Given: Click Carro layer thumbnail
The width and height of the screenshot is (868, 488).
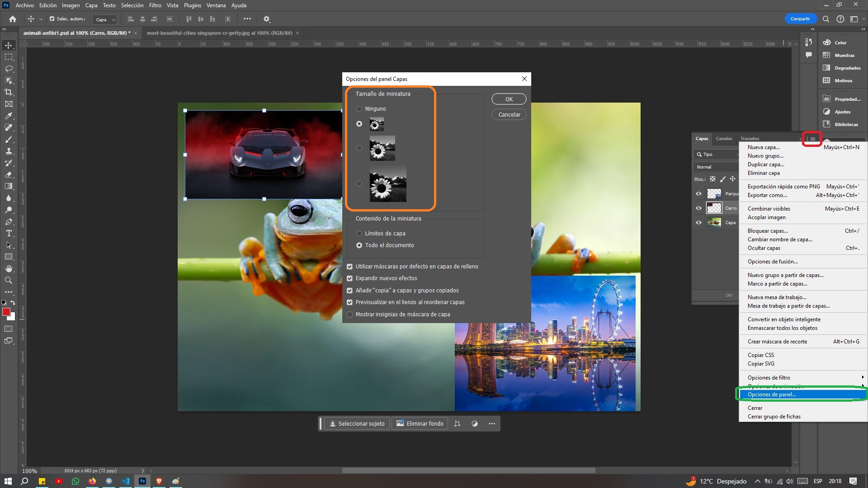Looking at the screenshot, I should coord(714,208).
